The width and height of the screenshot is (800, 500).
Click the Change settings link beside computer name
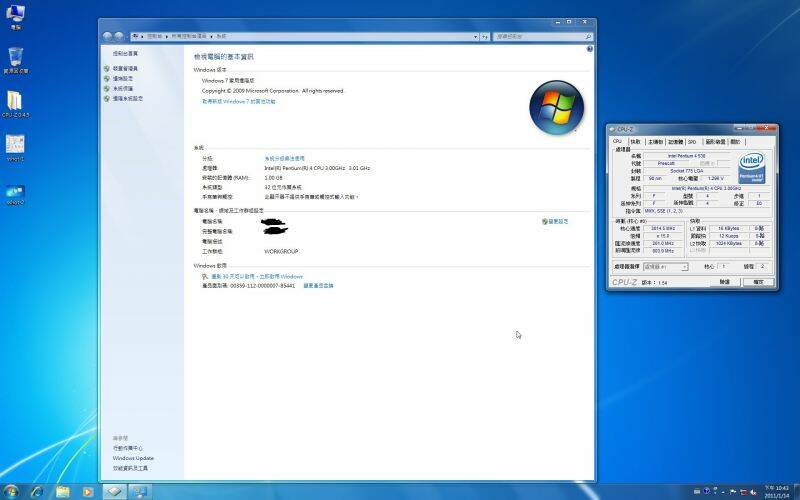pyautogui.click(x=558, y=221)
